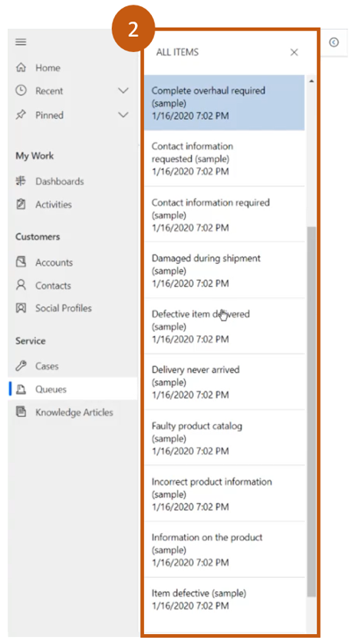This screenshot has height=644, width=352.
Task: Click the Knowledge Articles document icon
Action: coord(21,412)
